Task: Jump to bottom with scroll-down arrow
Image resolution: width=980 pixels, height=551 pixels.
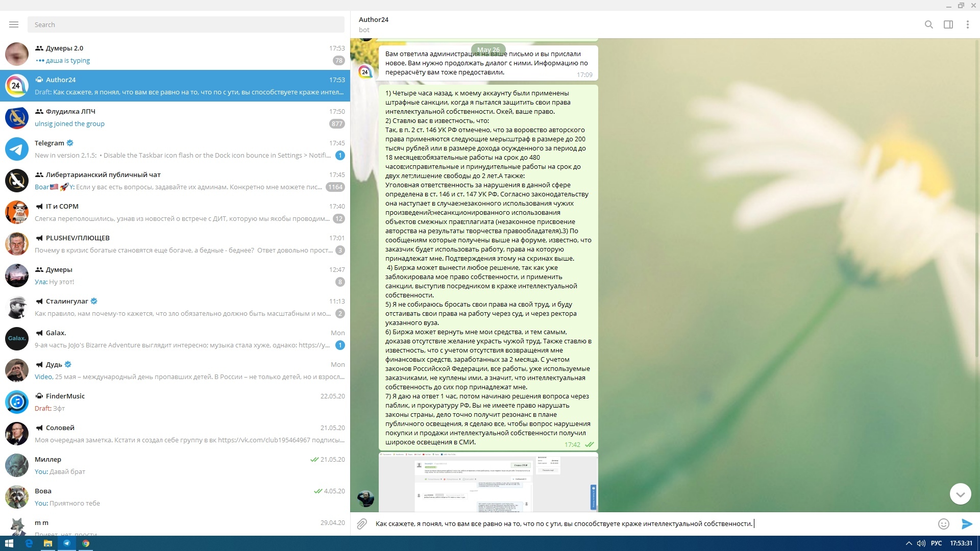Action: pos(960,494)
